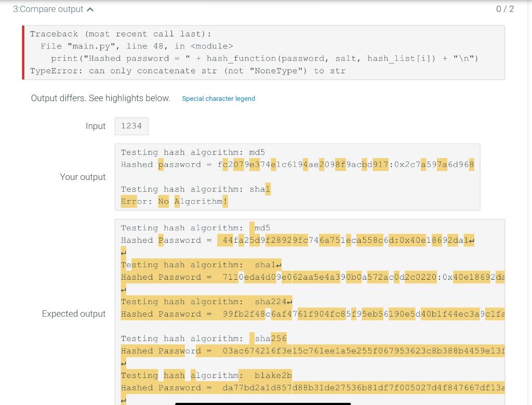Select the highlighted md5 hashed password line
The height and width of the screenshot is (405, 532).
coord(296,164)
